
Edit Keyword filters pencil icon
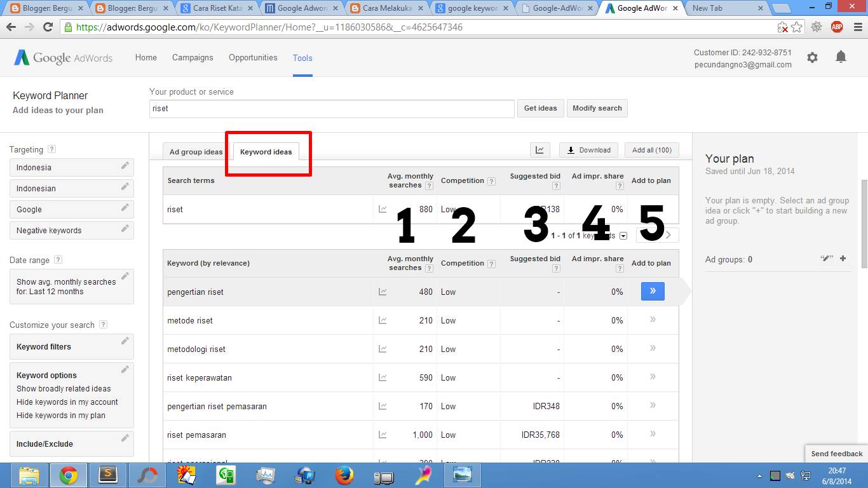coord(125,341)
